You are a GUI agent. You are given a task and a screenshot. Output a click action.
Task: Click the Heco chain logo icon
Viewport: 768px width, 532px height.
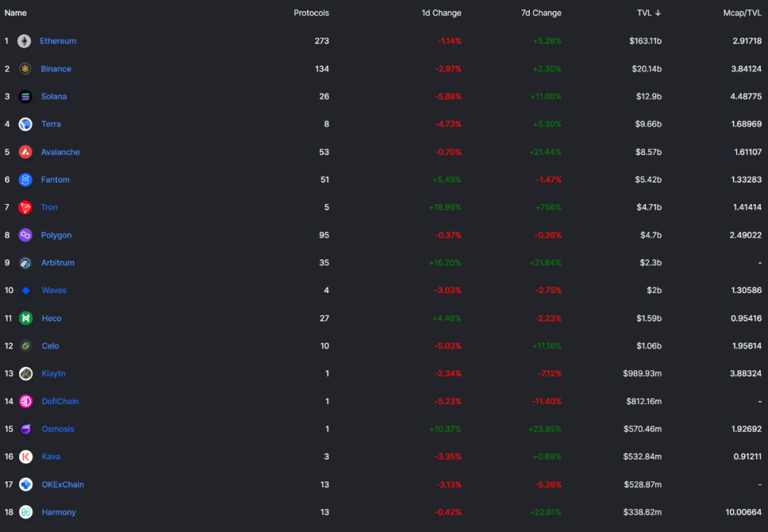(26, 319)
